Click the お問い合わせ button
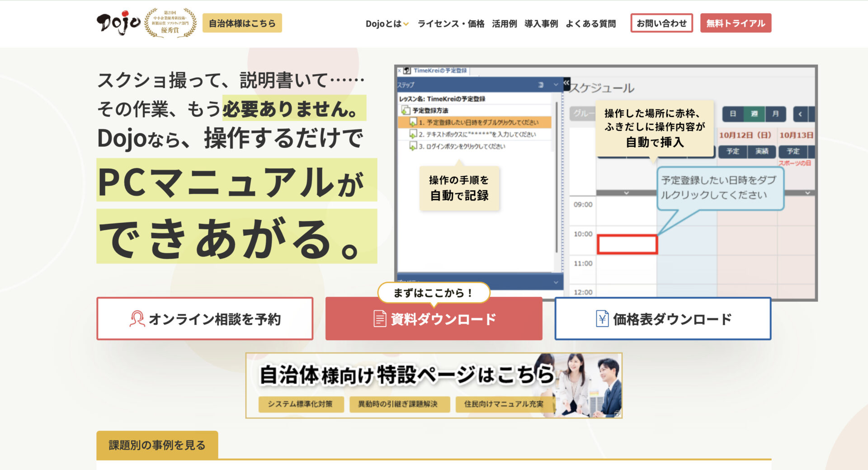The width and height of the screenshot is (868, 470). 661,23
